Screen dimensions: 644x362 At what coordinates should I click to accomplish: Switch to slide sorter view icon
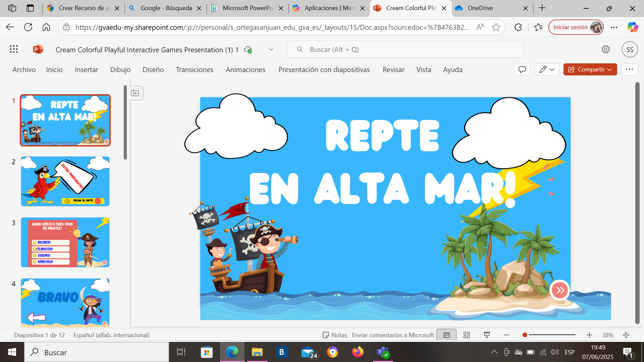[467, 335]
